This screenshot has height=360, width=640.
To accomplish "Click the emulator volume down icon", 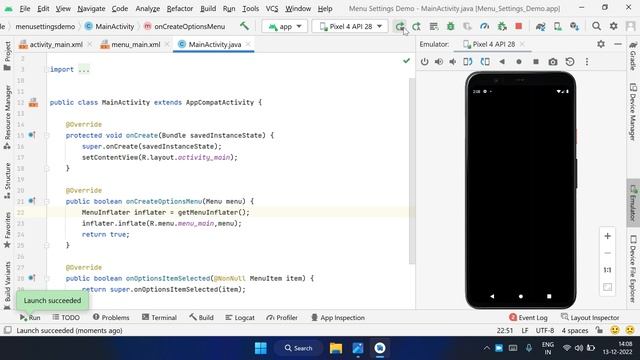I will point(453,62).
